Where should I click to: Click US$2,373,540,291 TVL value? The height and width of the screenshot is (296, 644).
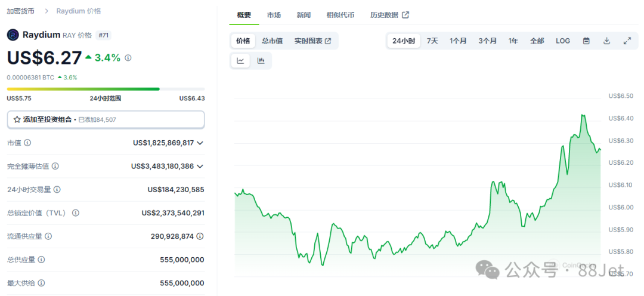coord(173,213)
